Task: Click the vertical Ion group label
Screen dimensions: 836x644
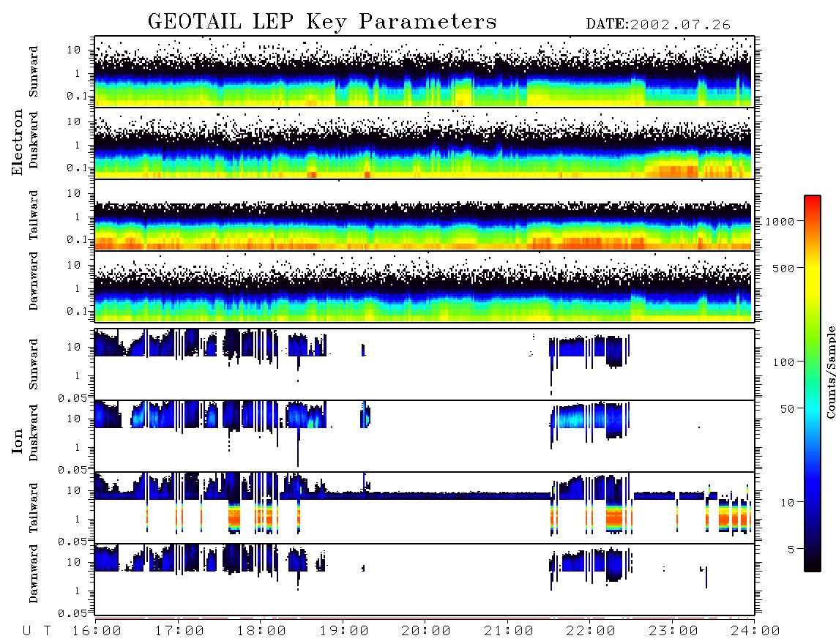Action: click(18, 441)
